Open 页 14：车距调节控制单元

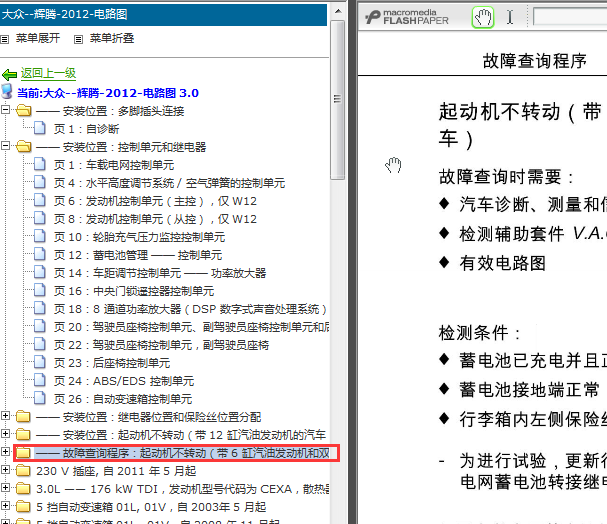coord(160,273)
